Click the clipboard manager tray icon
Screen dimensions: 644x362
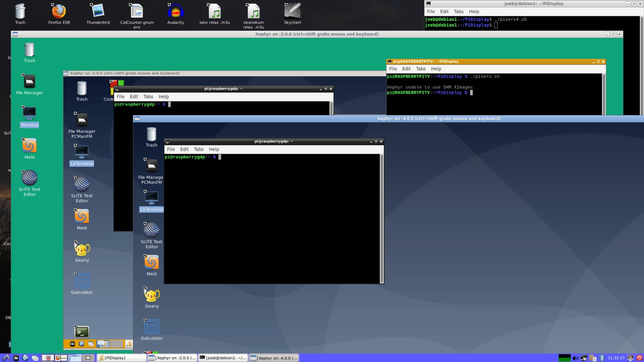(x=593, y=358)
